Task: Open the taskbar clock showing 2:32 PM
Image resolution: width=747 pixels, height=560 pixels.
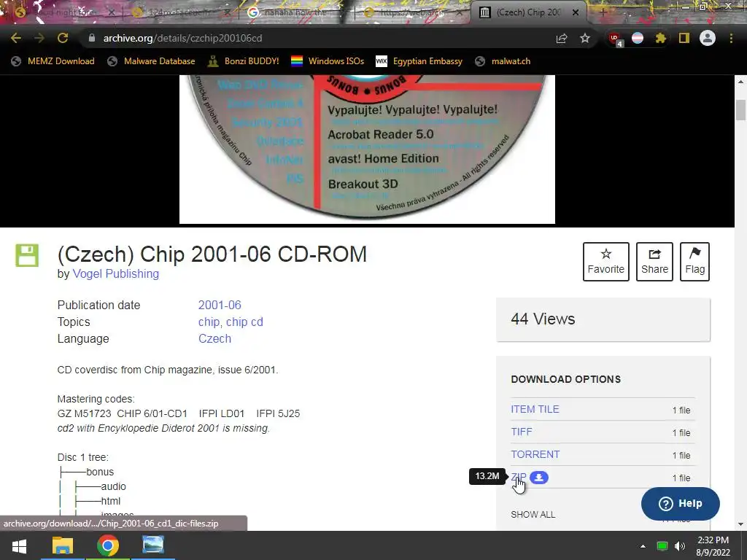Action: pyautogui.click(x=713, y=546)
